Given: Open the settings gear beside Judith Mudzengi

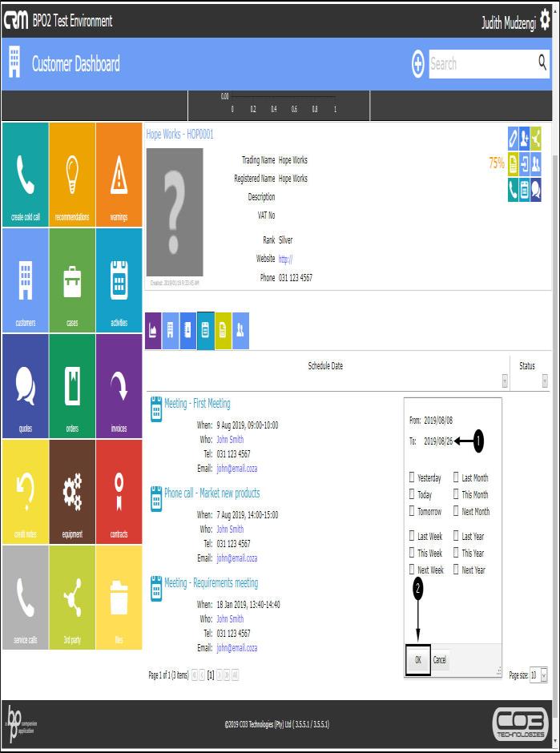Looking at the screenshot, I should tap(545, 20).
